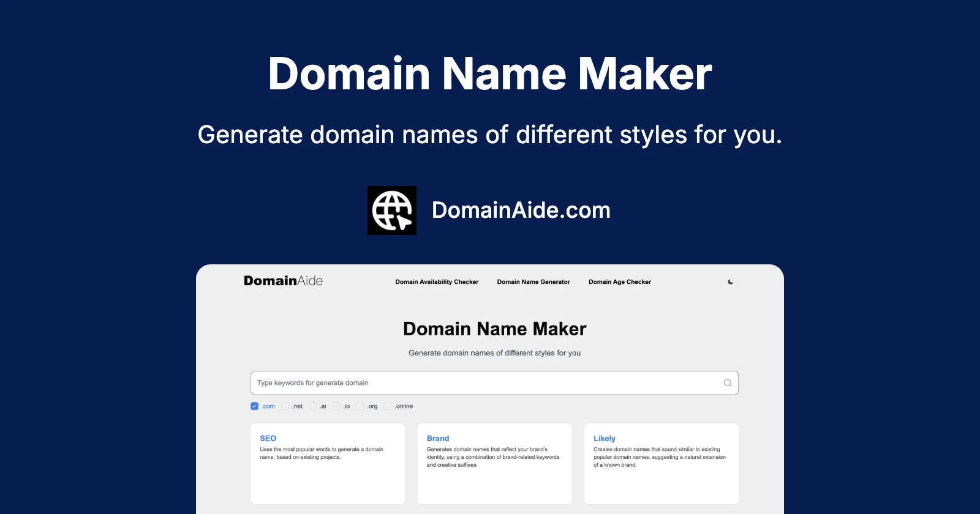The height and width of the screenshot is (514, 980).
Task: Click the DomainAide header logo
Action: click(x=283, y=281)
